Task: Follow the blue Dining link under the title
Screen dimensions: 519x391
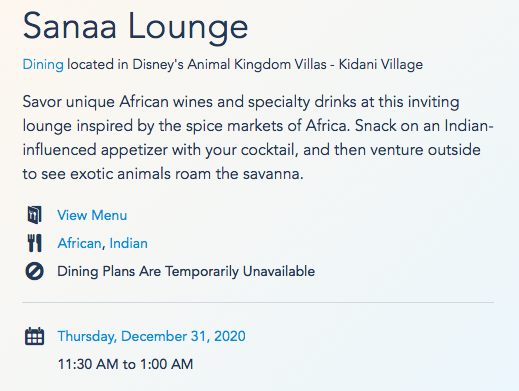Action: tap(43, 64)
